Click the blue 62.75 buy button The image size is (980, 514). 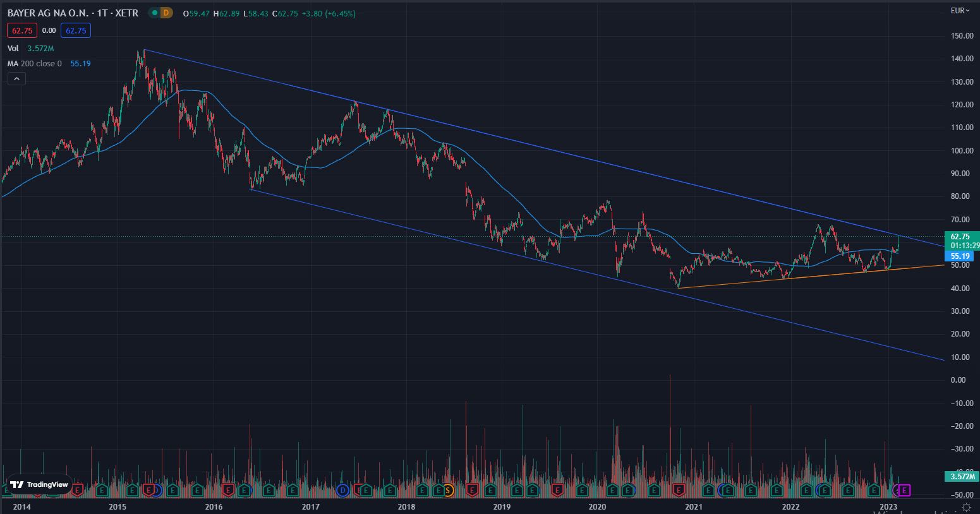pyautogui.click(x=76, y=30)
